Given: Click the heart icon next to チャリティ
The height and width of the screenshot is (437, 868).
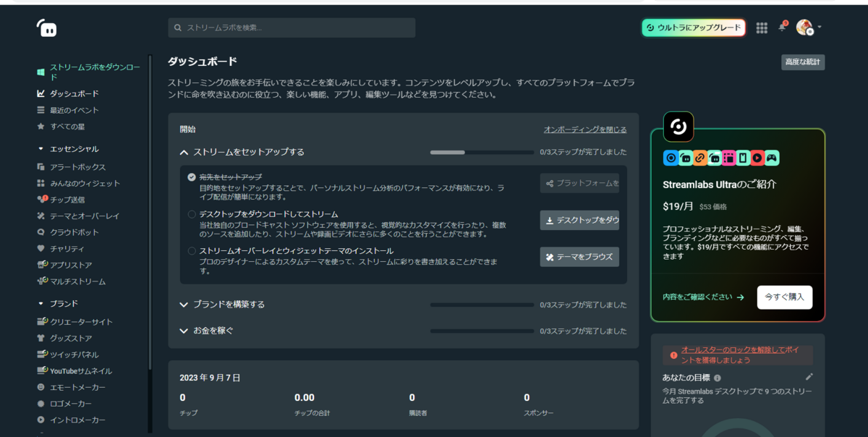Looking at the screenshot, I should click(x=41, y=249).
